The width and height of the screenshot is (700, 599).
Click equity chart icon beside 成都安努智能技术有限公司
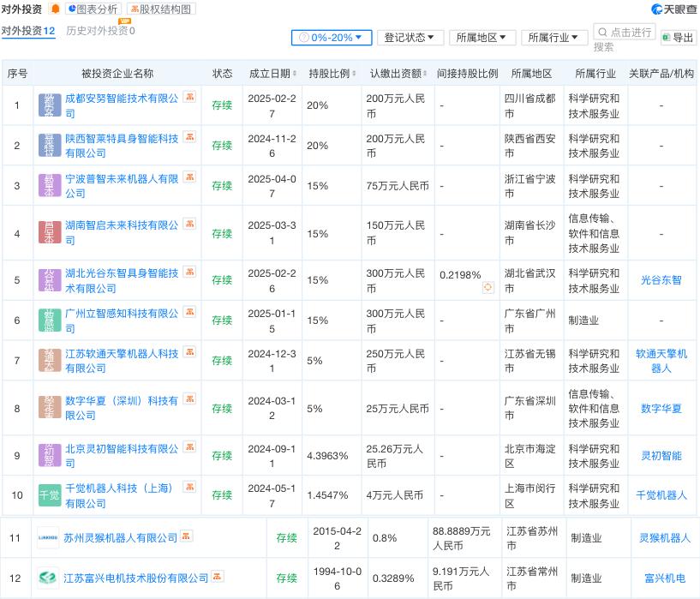[190, 97]
